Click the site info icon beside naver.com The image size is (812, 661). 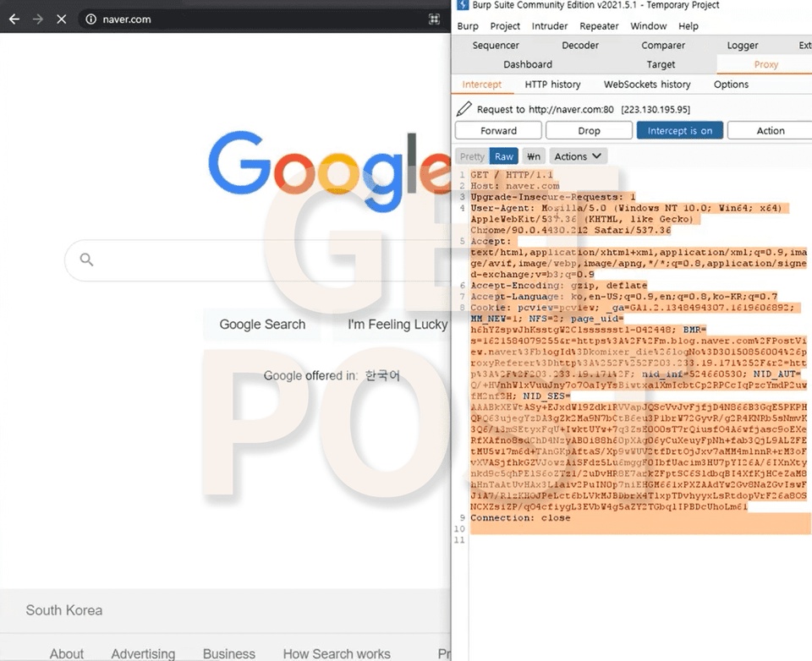pyautogui.click(x=91, y=19)
